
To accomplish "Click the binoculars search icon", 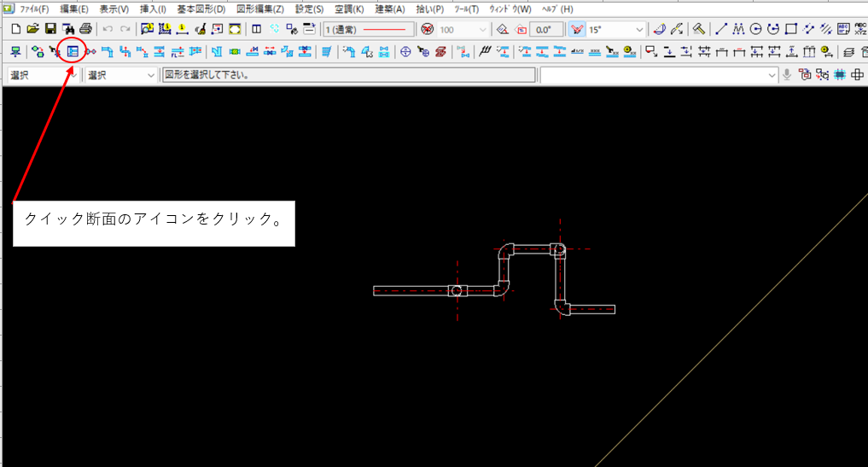I will pos(68,29).
